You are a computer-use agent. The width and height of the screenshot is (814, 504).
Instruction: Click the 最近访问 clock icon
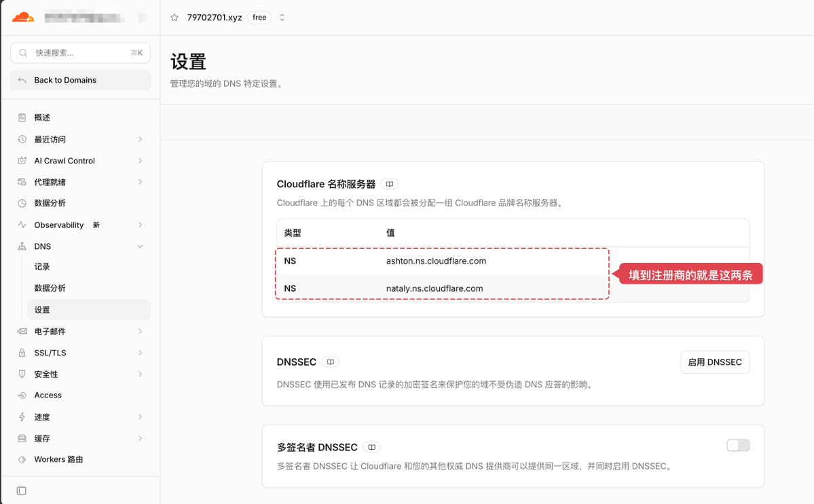pos(22,139)
